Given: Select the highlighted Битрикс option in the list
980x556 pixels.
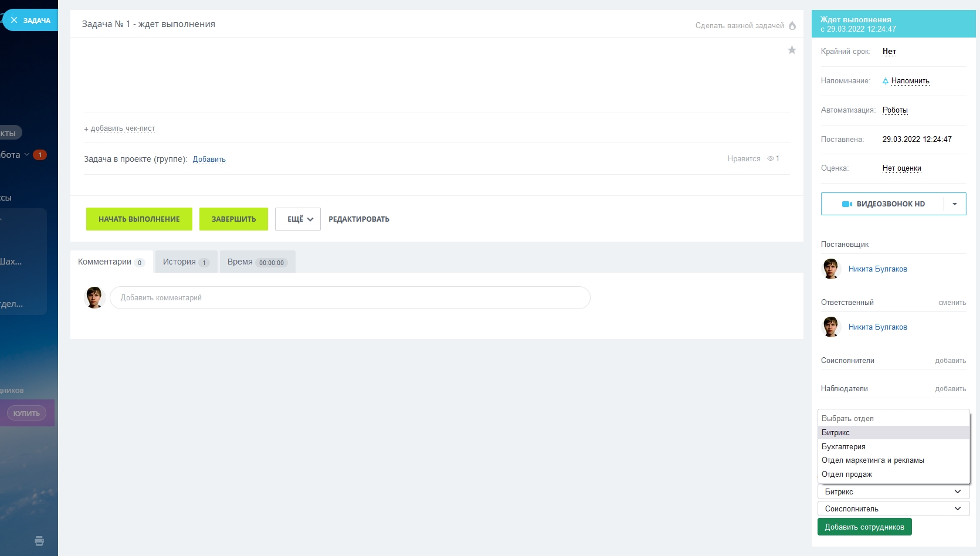Looking at the screenshot, I should (893, 433).
